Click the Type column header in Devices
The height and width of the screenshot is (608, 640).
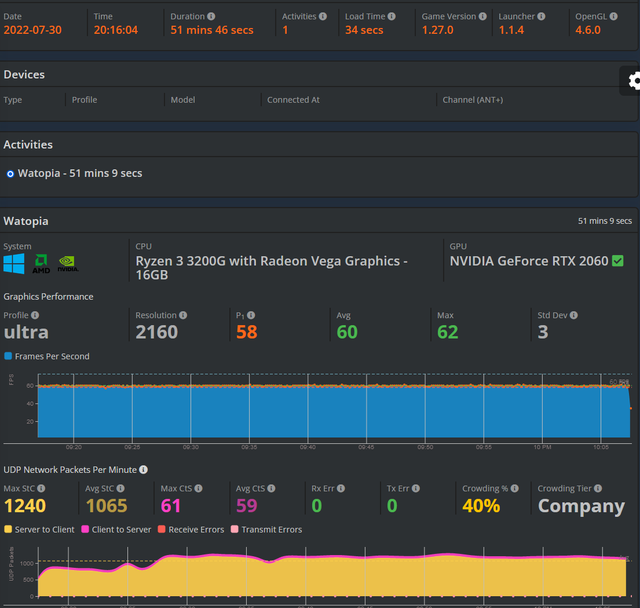point(13,100)
